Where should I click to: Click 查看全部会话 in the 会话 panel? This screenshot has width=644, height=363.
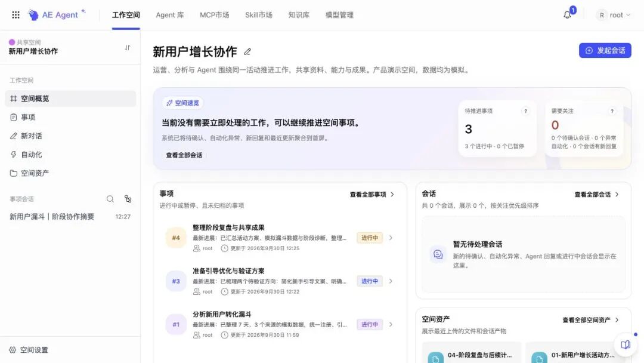click(x=592, y=195)
